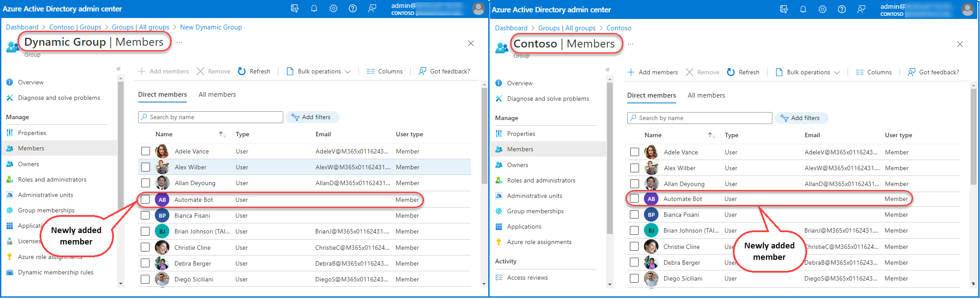Select Automate Bot checkbox in Contoso list

click(x=634, y=199)
